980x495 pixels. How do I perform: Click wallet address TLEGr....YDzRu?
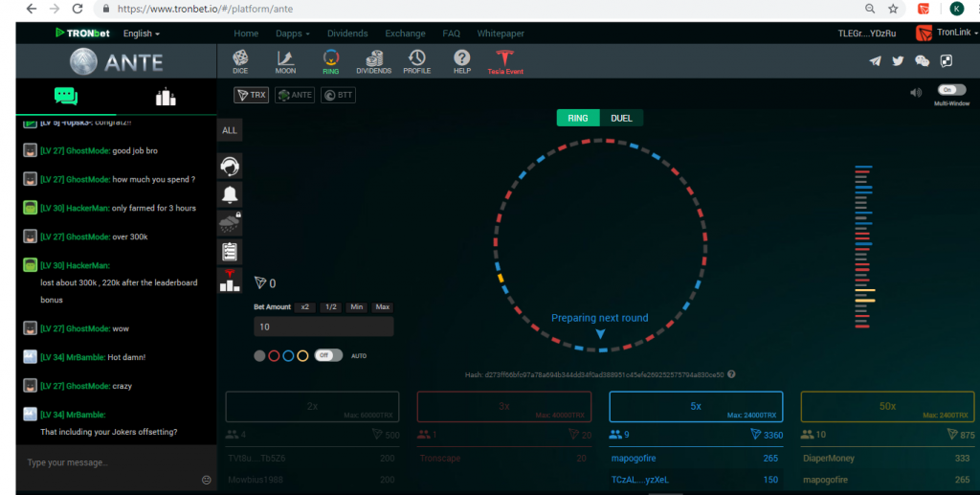(x=867, y=34)
